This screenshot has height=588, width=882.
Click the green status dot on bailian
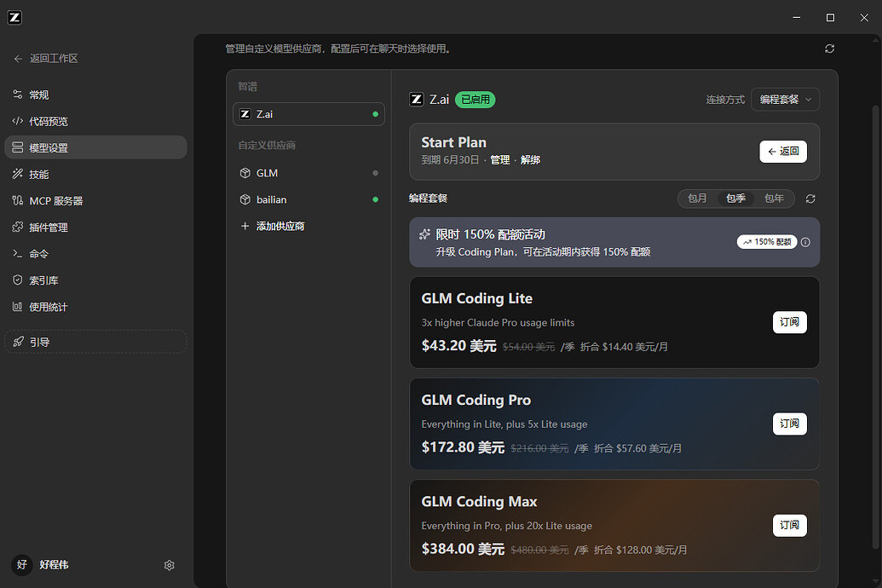click(x=375, y=199)
